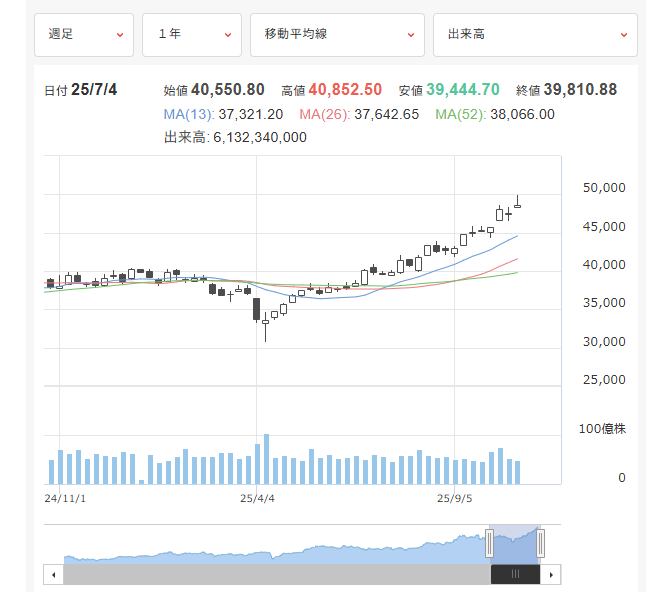Click the scroll-left arrow under the navigator
The image size is (651, 592).
click(52, 574)
